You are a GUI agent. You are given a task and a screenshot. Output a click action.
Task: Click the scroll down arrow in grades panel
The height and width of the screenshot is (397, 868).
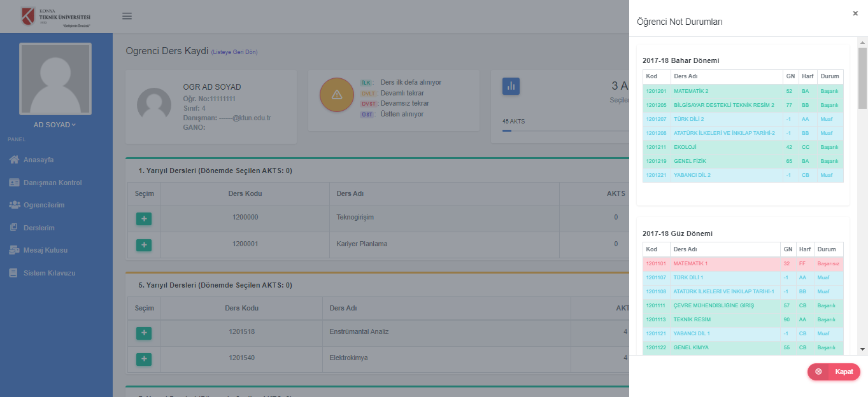tap(862, 349)
